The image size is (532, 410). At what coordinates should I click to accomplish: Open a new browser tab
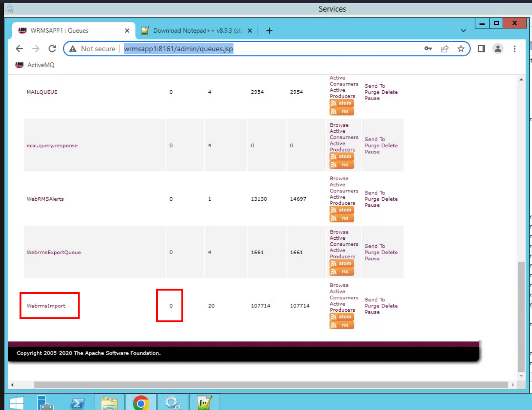[269, 31]
